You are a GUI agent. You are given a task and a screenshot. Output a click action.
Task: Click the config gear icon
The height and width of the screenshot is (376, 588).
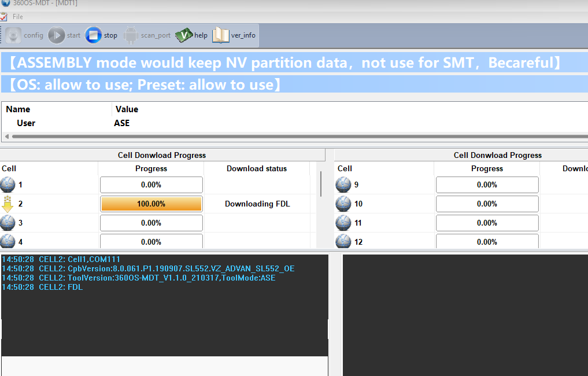point(14,35)
